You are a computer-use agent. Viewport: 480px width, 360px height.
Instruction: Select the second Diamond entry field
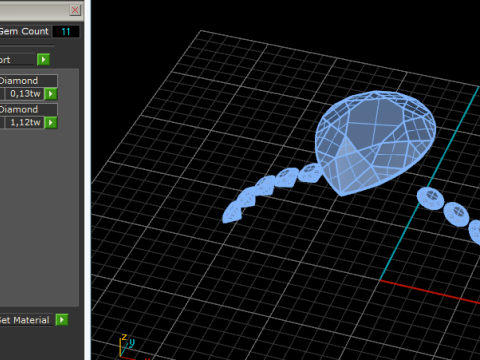[x=28, y=109]
